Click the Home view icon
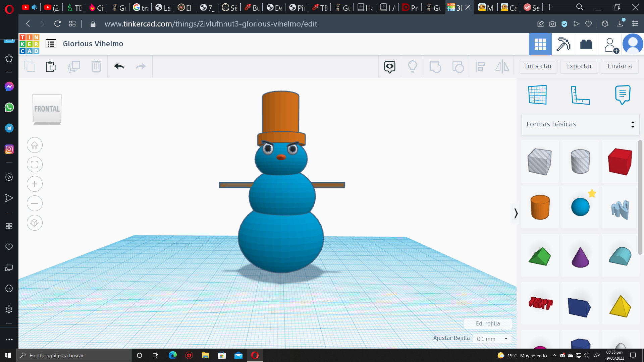This screenshot has height=362, width=644. tap(35, 145)
